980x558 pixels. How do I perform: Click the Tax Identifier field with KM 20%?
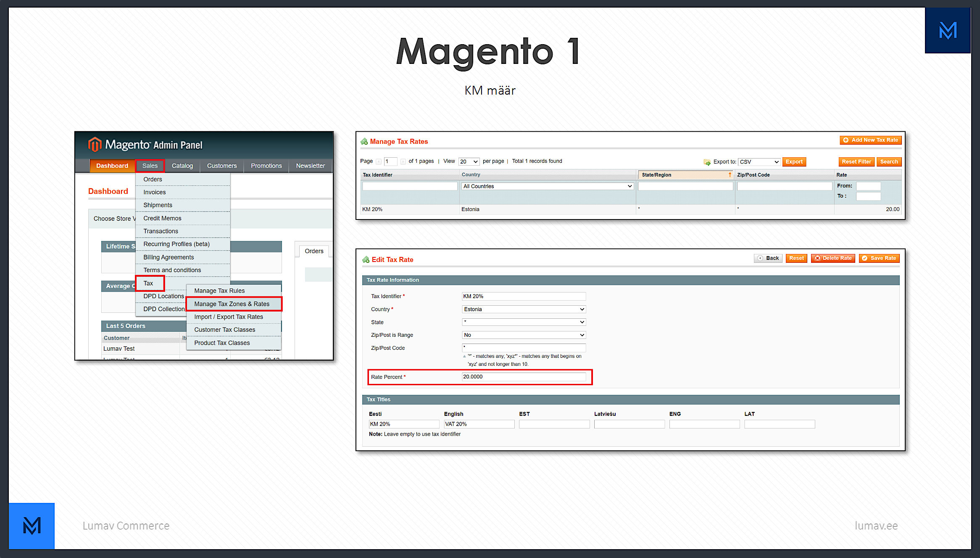click(524, 296)
